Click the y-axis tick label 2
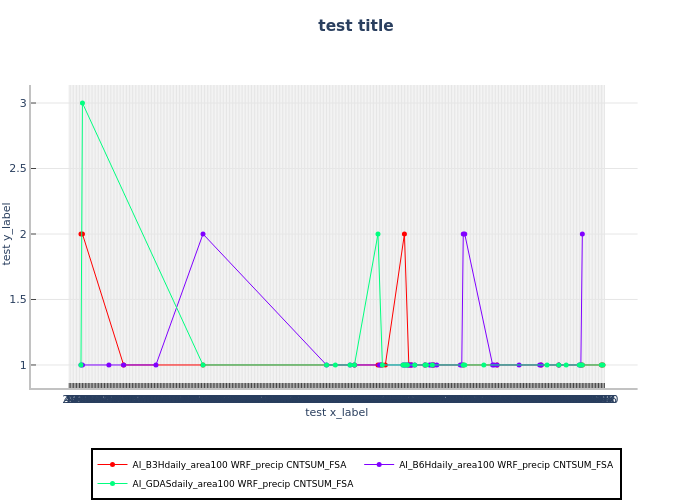 pos(23,234)
